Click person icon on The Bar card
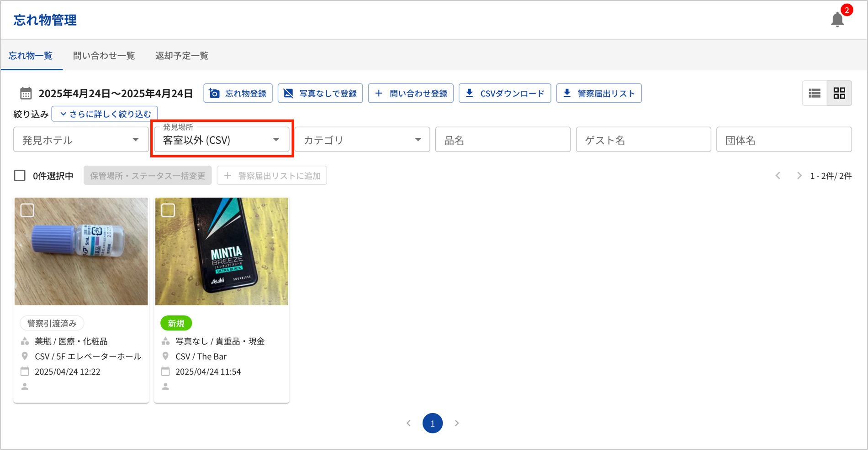 (166, 387)
